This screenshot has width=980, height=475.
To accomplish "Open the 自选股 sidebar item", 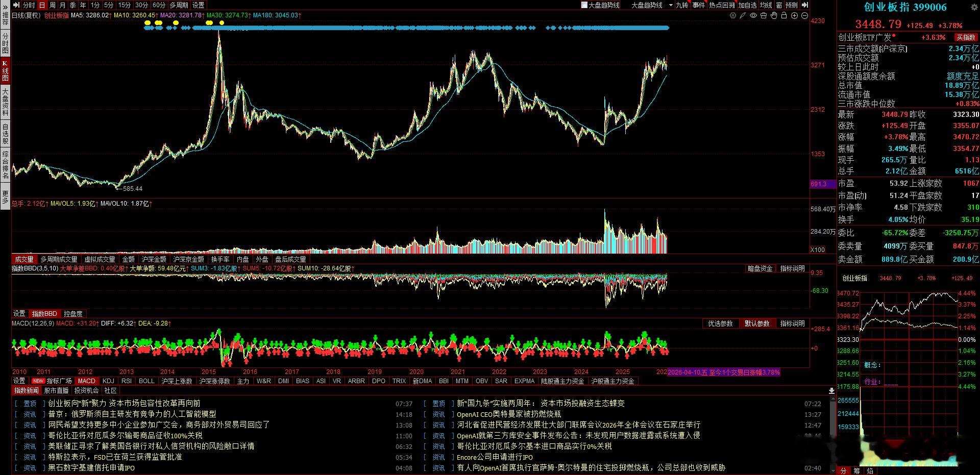I will [5, 134].
